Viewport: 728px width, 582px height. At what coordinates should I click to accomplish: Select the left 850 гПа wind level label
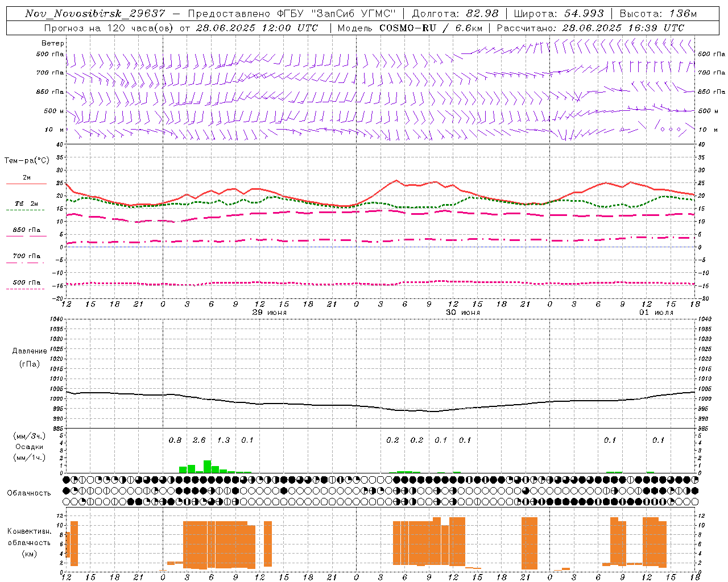point(50,92)
